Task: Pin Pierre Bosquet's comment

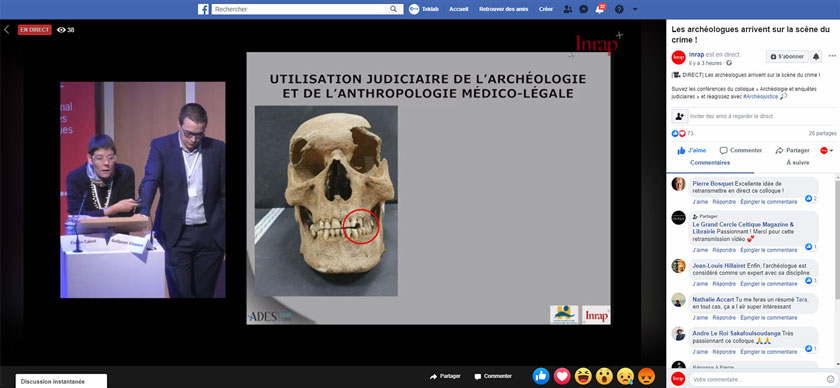Action: 769,202
